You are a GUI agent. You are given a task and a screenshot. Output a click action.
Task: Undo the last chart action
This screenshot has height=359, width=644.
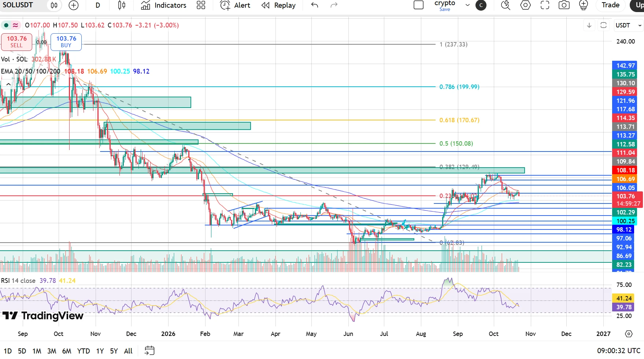[x=314, y=5]
